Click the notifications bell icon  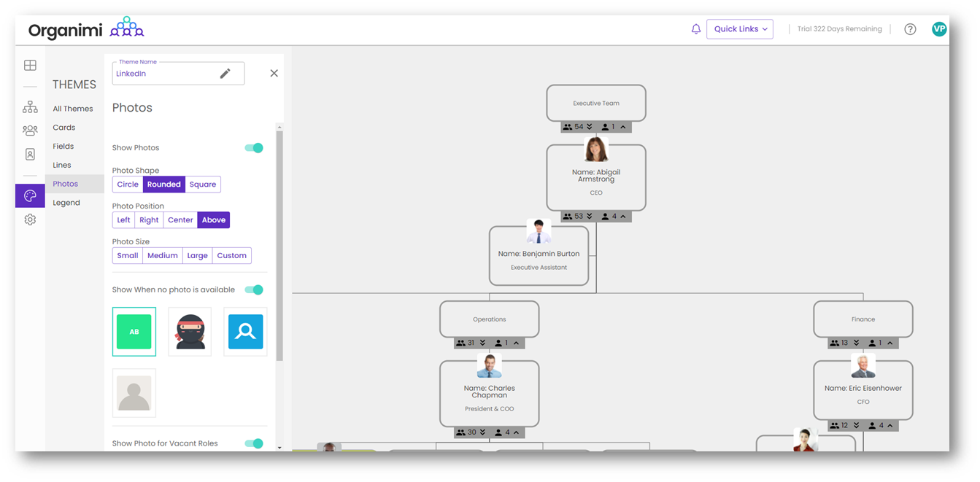coord(695,29)
